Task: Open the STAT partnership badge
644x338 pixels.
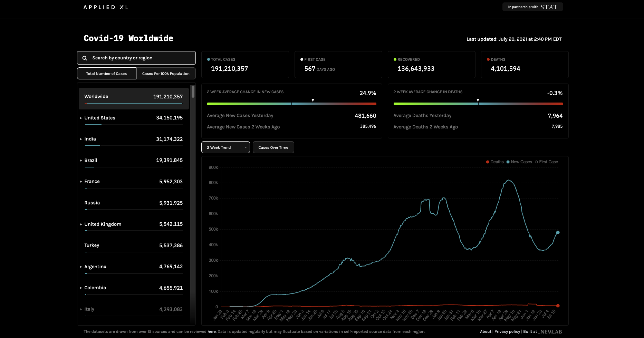Action: 532,7
